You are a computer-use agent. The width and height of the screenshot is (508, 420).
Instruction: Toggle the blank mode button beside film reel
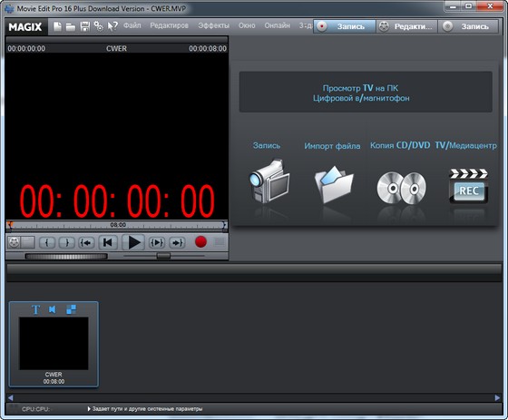[x=28, y=242]
